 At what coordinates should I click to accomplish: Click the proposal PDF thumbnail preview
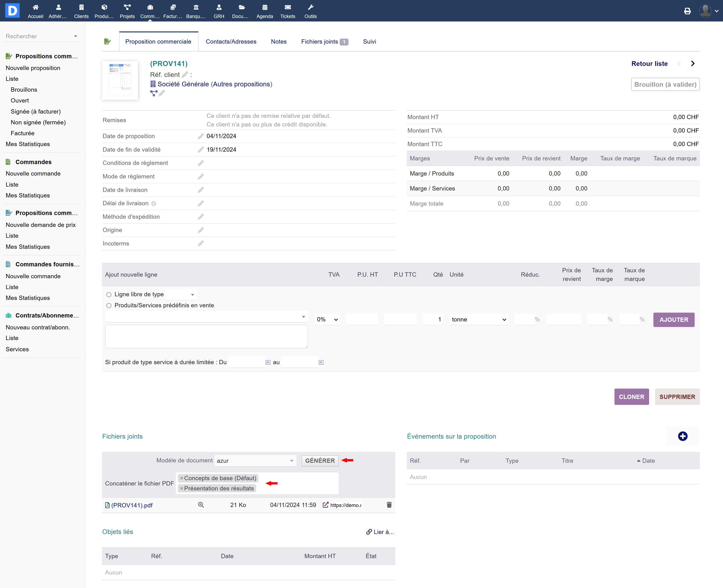pos(120,80)
